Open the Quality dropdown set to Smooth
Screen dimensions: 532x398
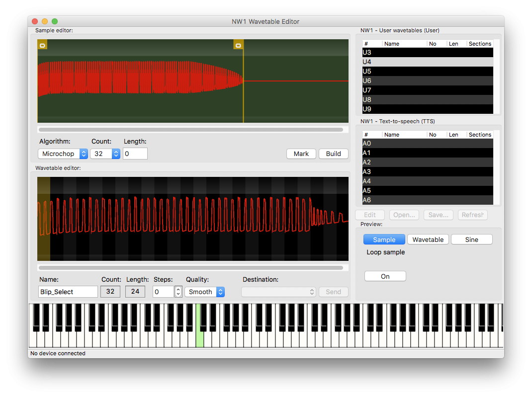coord(204,292)
